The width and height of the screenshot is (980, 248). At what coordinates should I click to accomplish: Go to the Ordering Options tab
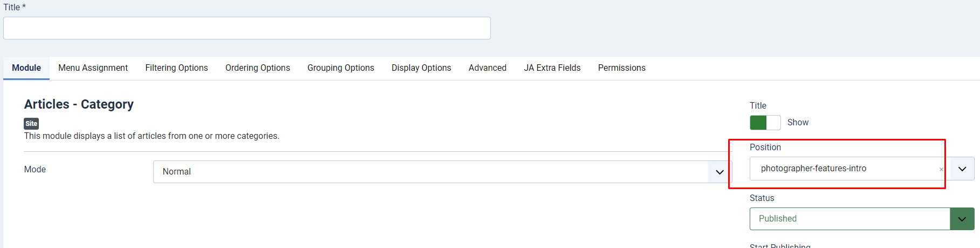point(257,68)
